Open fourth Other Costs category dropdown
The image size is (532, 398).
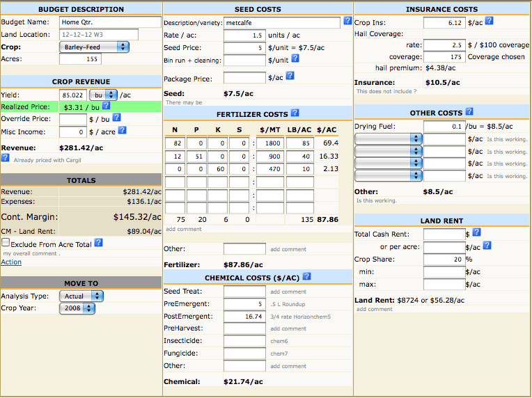coord(389,175)
